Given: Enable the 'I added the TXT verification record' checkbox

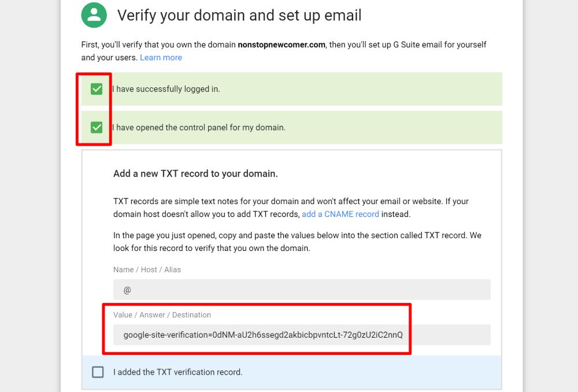Looking at the screenshot, I should [98, 372].
